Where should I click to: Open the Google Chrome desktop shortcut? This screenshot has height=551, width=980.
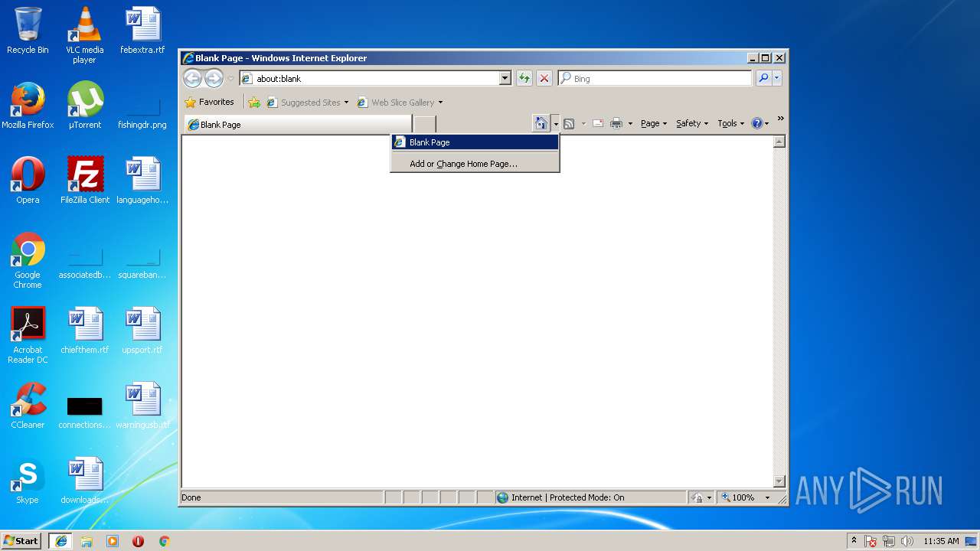28,260
